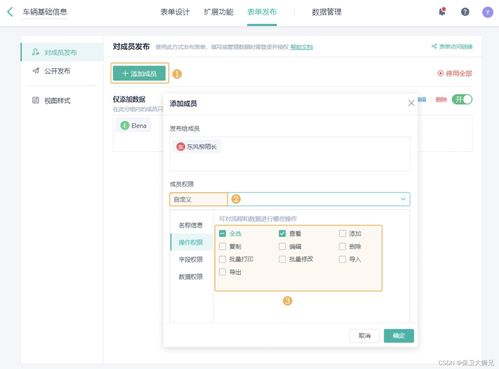This screenshot has width=499, height=369.
Task: Tick the 导出 checkbox
Action: (x=222, y=272)
